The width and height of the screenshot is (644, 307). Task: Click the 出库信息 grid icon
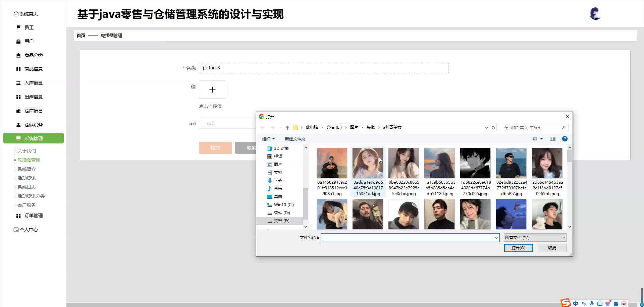tap(18, 97)
